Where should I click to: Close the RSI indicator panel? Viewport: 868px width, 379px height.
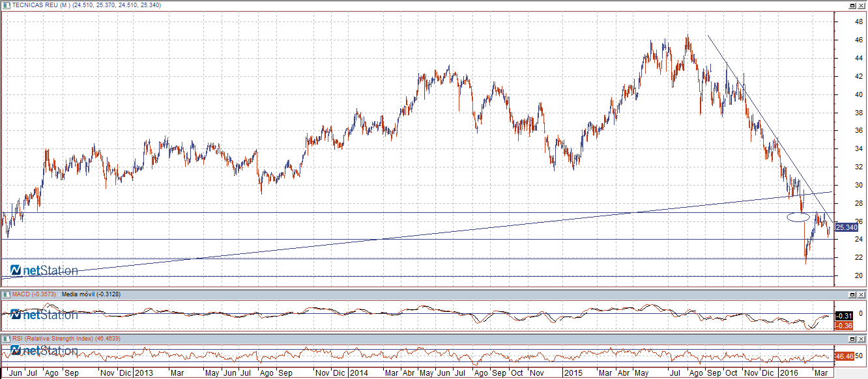pos(861,339)
